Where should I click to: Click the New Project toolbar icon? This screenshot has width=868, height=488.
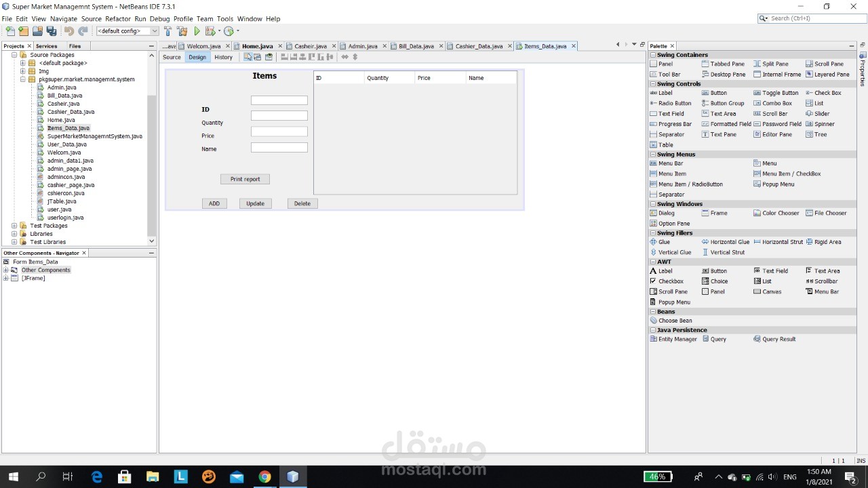pyautogui.click(x=23, y=31)
